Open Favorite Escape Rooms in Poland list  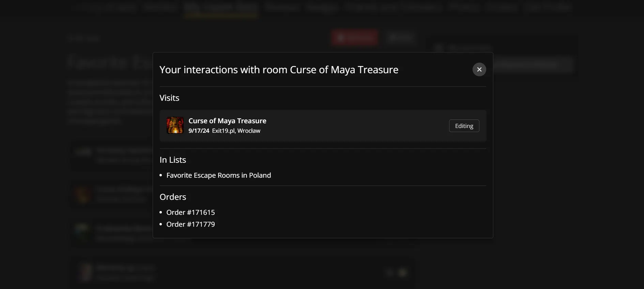[x=218, y=175]
